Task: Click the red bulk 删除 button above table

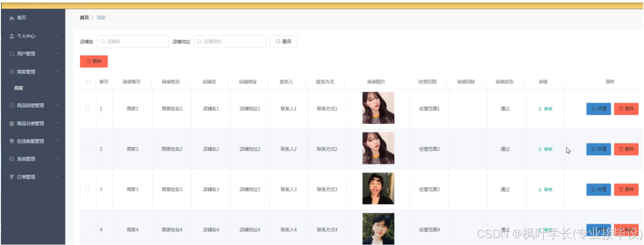Action: [94, 61]
